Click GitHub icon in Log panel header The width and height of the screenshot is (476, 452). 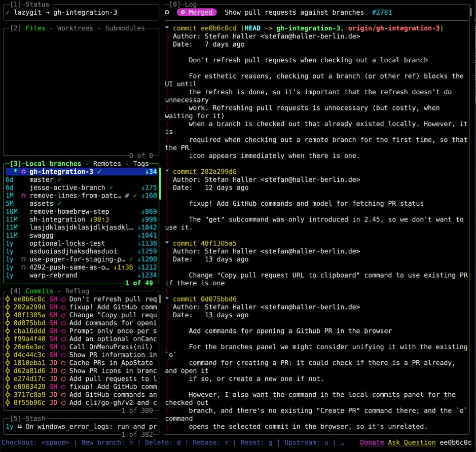(167, 13)
